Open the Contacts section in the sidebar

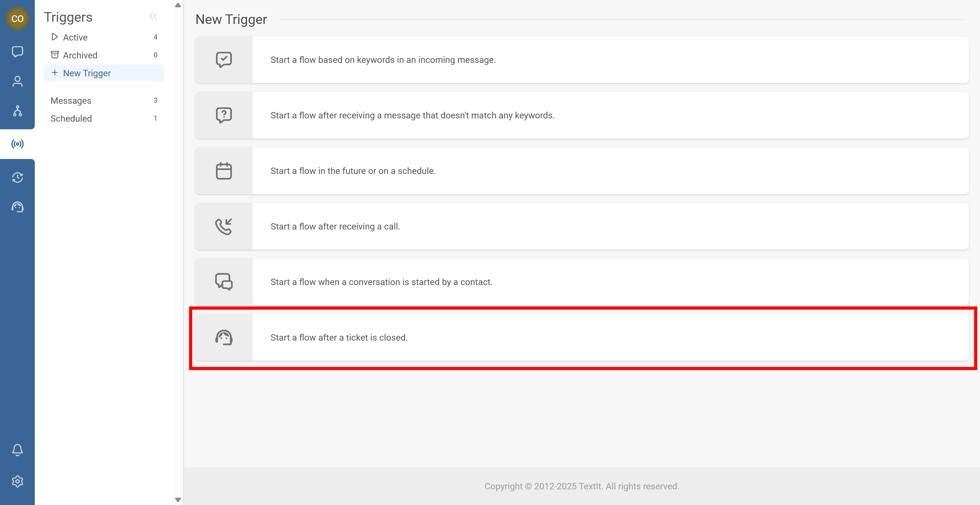[x=17, y=81]
